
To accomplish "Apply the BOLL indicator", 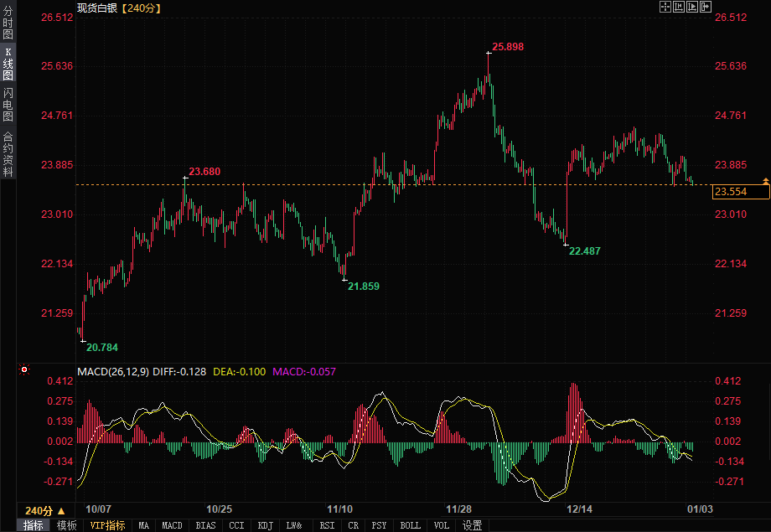I will (410, 525).
